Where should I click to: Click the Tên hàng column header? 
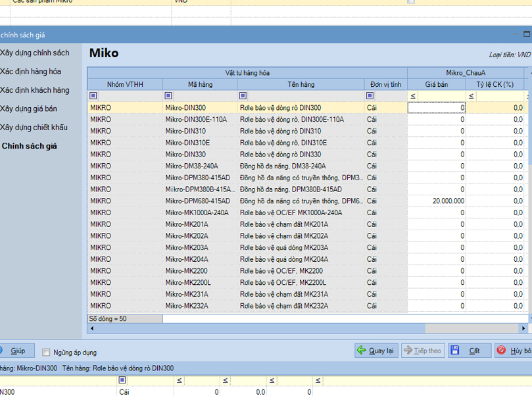(x=301, y=84)
